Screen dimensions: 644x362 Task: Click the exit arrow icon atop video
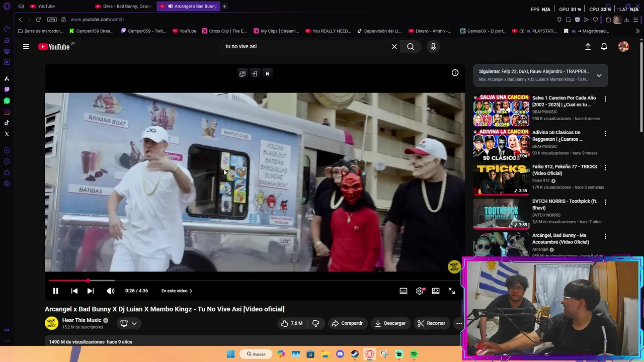pyautogui.click(x=255, y=73)
